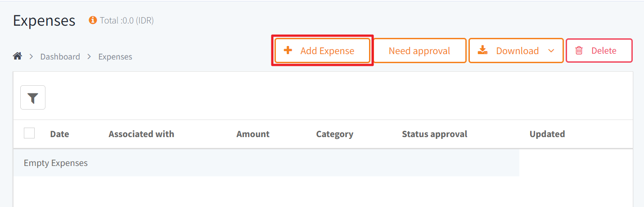Open the filter funnel icon
Image resolution: width=644 pixels, height=207 pixels.
(33, 97)
